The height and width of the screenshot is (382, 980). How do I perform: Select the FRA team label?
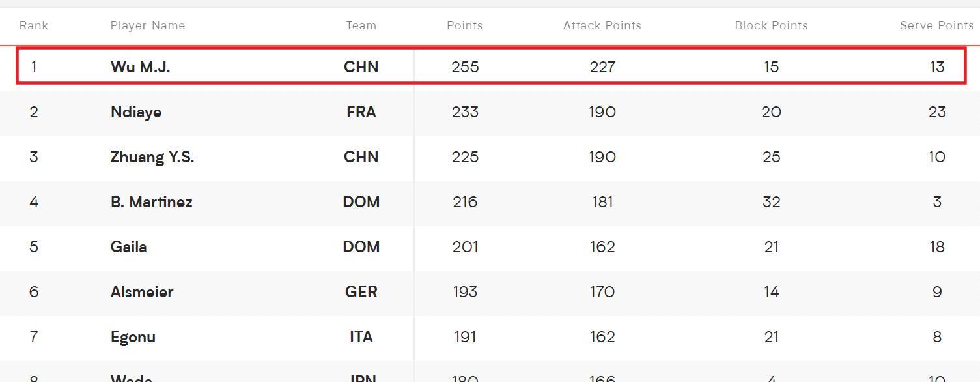point(361,112)
